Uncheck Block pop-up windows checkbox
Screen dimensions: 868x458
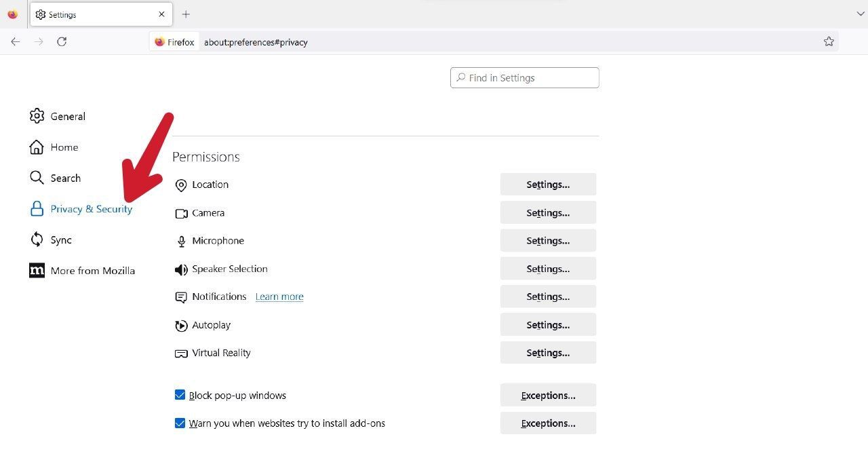coord(180,395)
